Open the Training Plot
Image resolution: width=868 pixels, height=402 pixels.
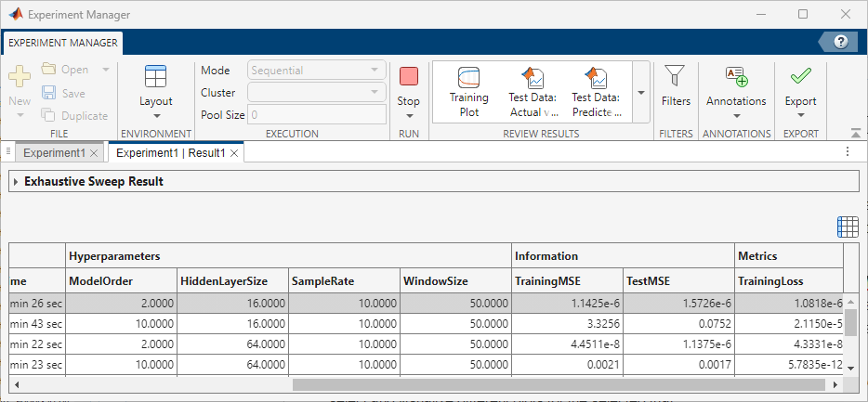(468, 92)
